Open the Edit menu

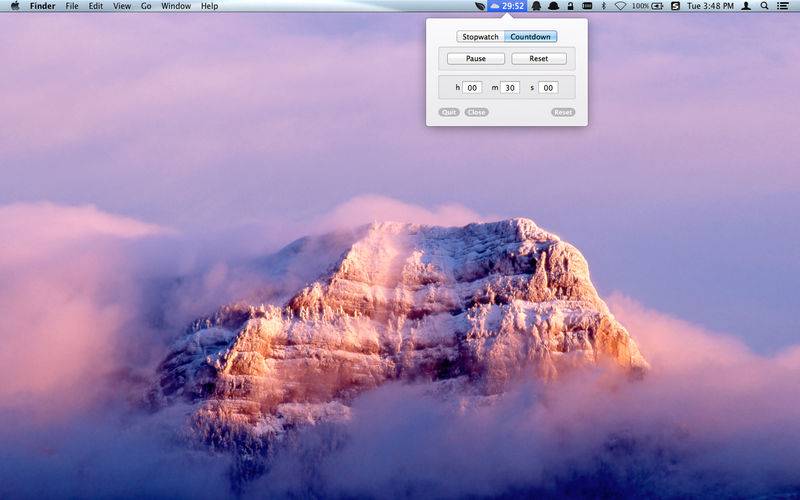(95, 6)
